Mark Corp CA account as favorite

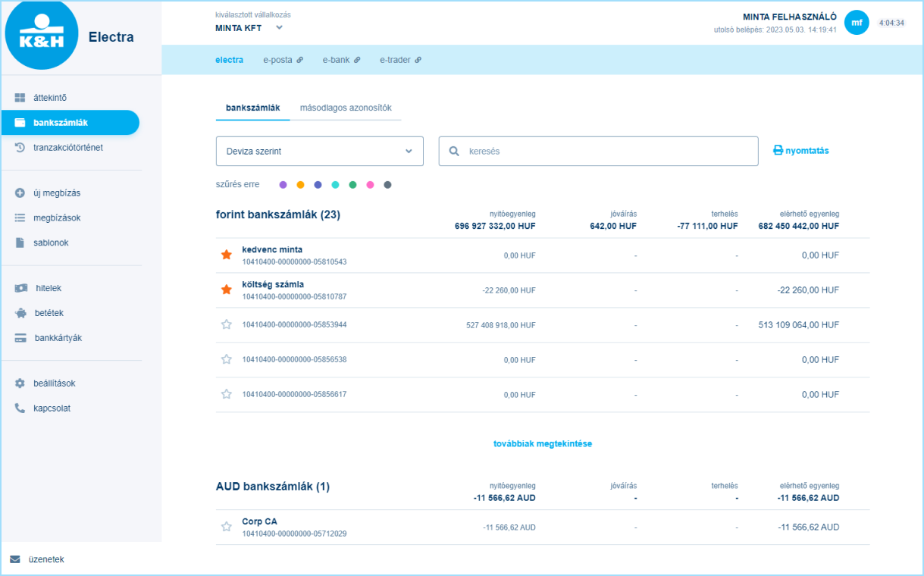point(226,527)
